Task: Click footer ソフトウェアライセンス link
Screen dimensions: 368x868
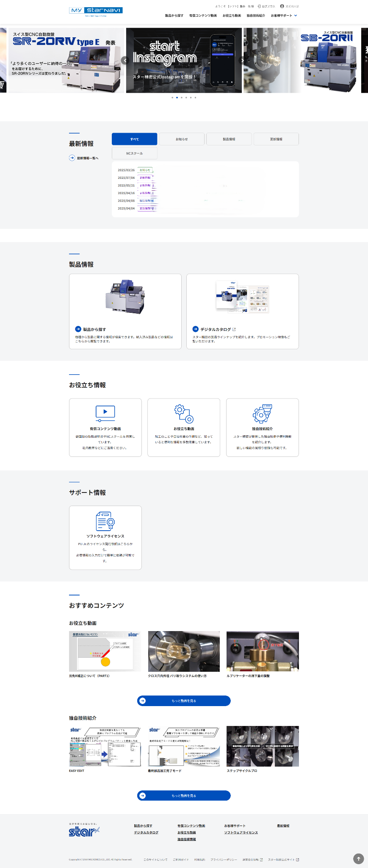Action: [241, 832]
